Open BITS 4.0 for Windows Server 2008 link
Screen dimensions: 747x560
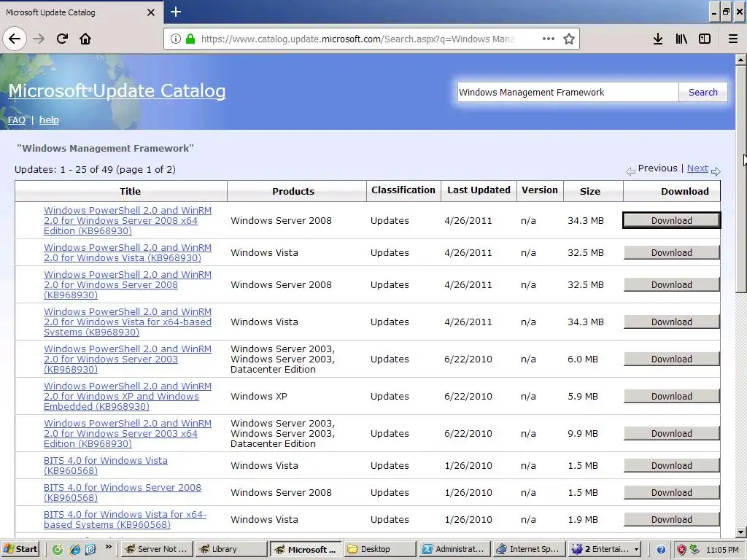pyautogui.click(x=122, y=492)
